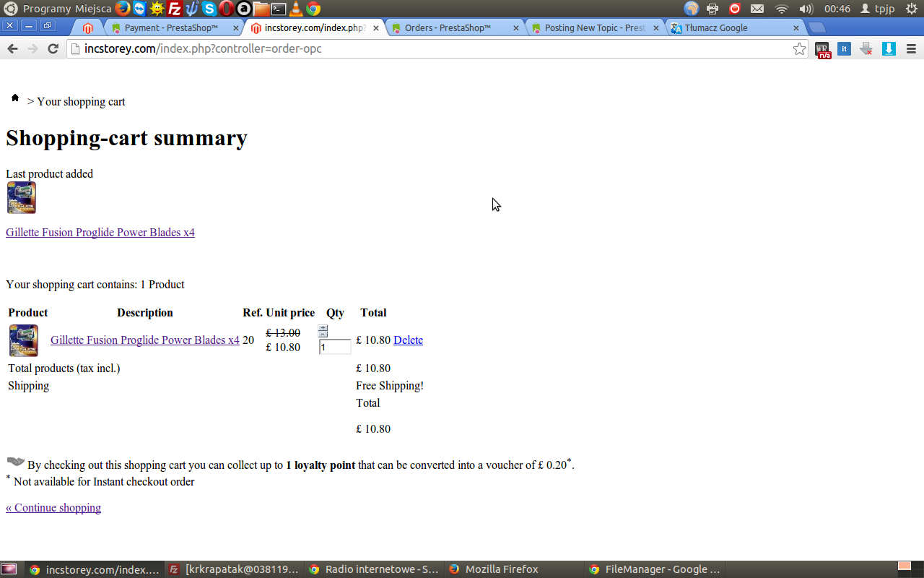Click the red record indicator icon
The height and width of the screenshot is (578, 924).
pos(735,9)
